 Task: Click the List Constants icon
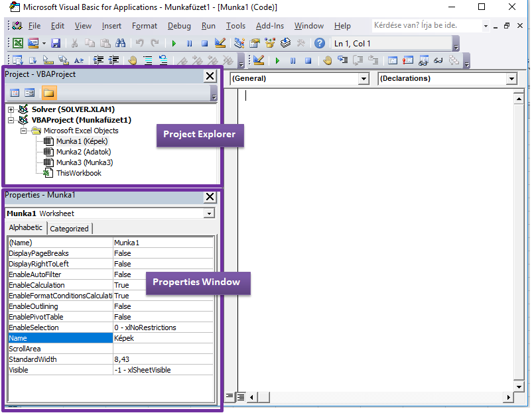[x=33, y=61]
